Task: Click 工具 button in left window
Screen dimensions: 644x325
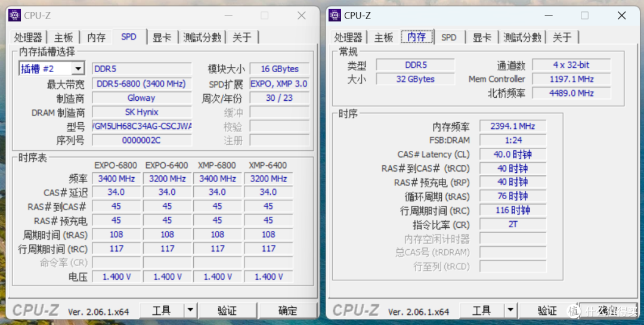Action: 162,310
